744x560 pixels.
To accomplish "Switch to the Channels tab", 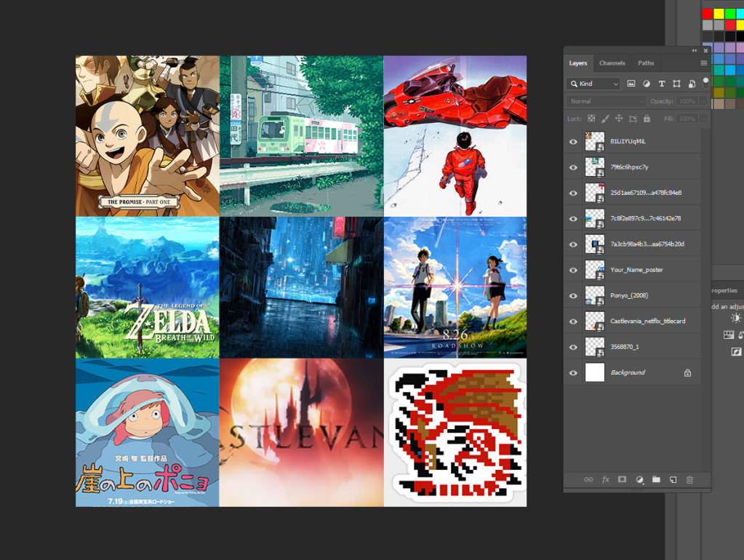I will [x=612, y=63].
